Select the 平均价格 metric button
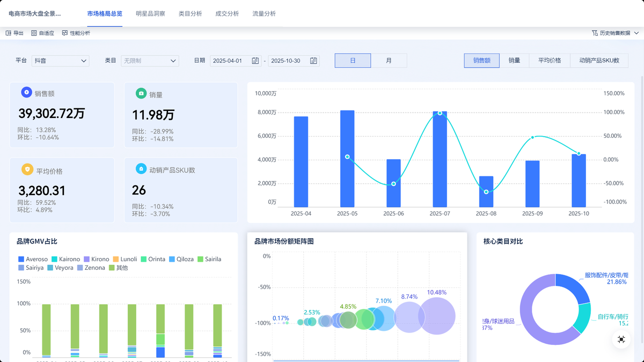The width and height of the screenshot is (644, 362). (550, 61)
